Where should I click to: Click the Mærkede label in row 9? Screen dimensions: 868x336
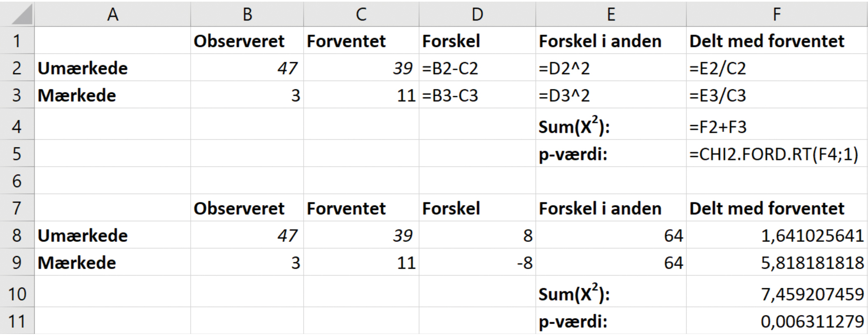point(77,263)
